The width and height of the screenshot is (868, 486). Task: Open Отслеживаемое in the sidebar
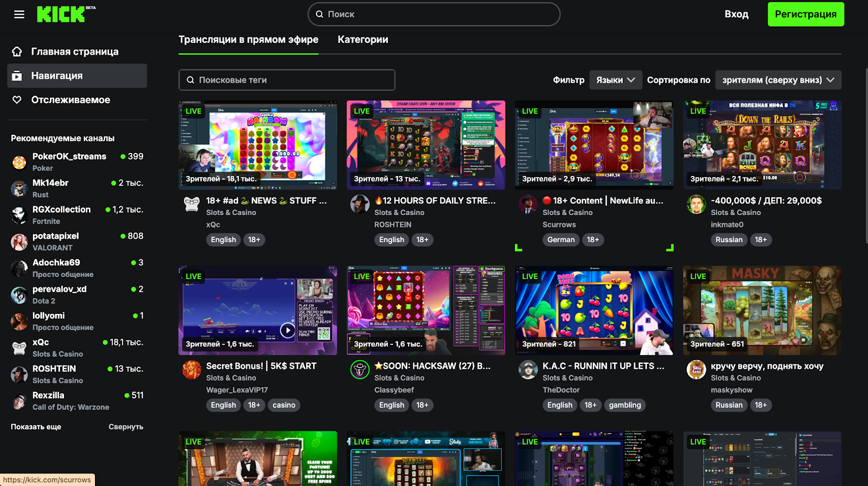tap(77, 100)
